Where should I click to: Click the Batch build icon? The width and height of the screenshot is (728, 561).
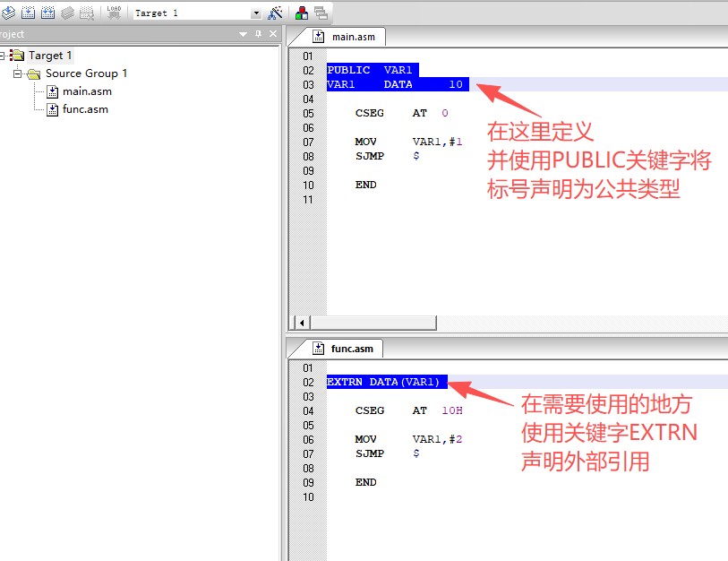coord(69,13)
